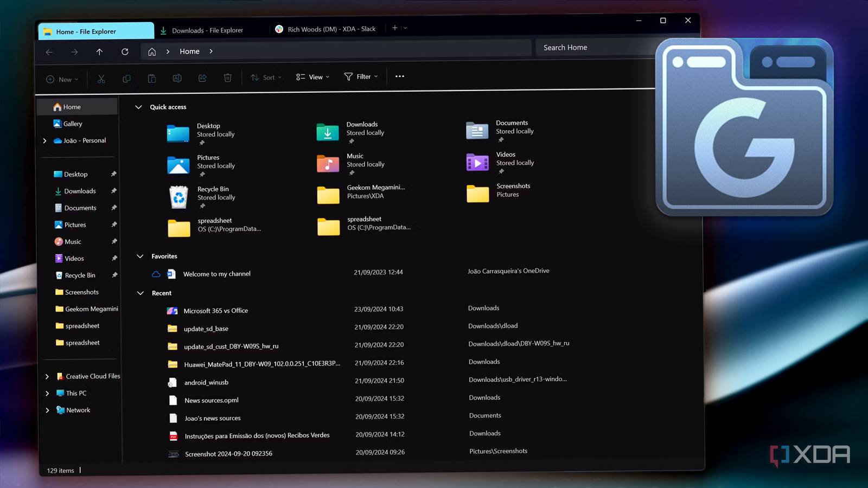Click the Copy icon in toolbar

pyautogui.click(x=126, y=79)
